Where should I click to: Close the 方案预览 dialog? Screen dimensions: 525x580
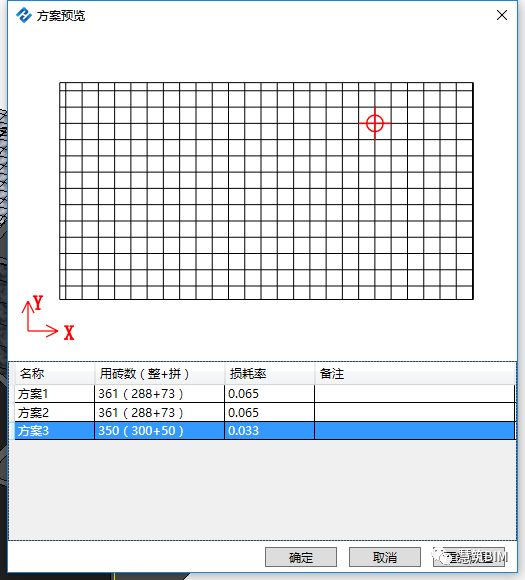point(502,15)
